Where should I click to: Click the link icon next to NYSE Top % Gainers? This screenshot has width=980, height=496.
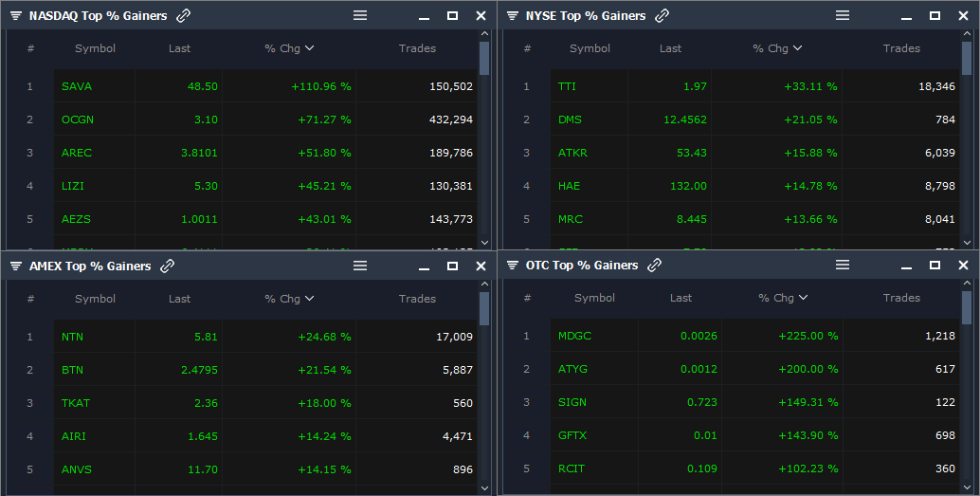point(662,15)
